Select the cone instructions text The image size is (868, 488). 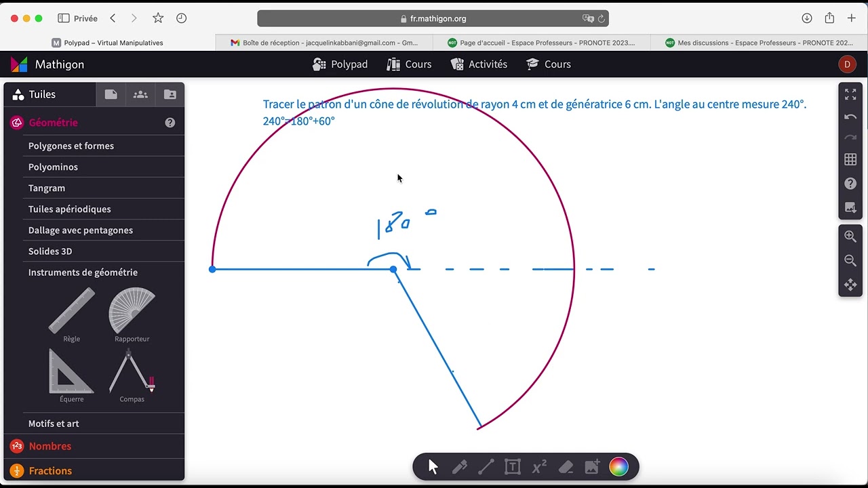[x=534, y=113]
